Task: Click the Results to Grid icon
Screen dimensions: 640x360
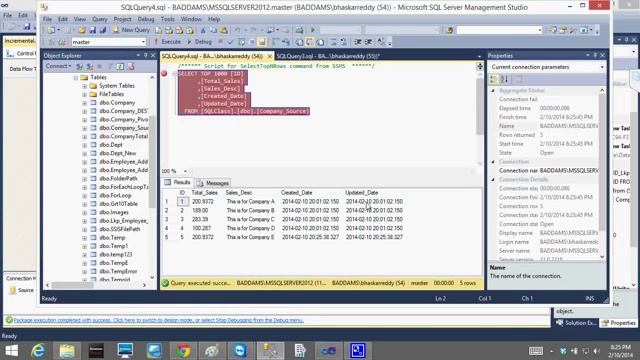Action: coord(310,42)
